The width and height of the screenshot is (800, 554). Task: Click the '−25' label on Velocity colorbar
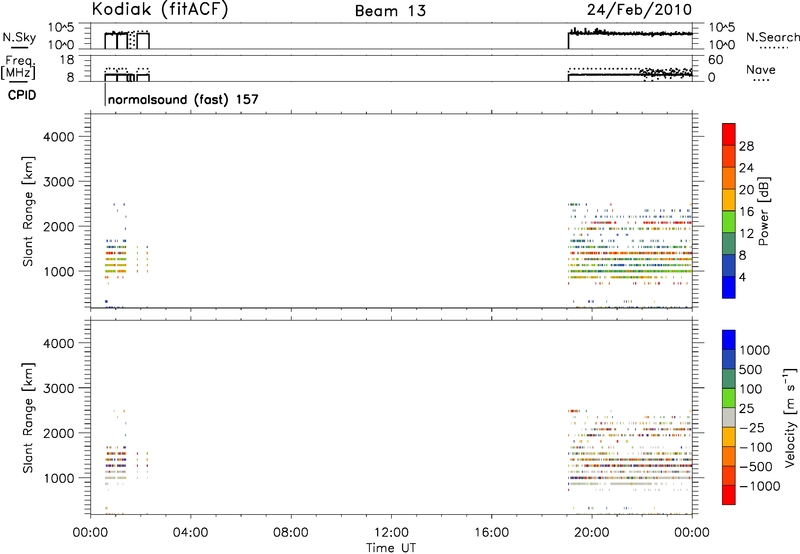(x=752, y=427)
